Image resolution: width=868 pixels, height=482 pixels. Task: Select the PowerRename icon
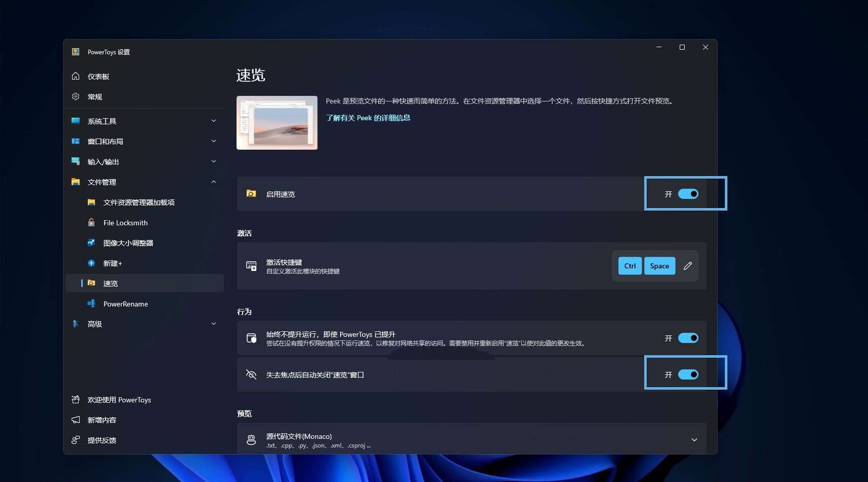pyautogui.click(x=91, y=303)
